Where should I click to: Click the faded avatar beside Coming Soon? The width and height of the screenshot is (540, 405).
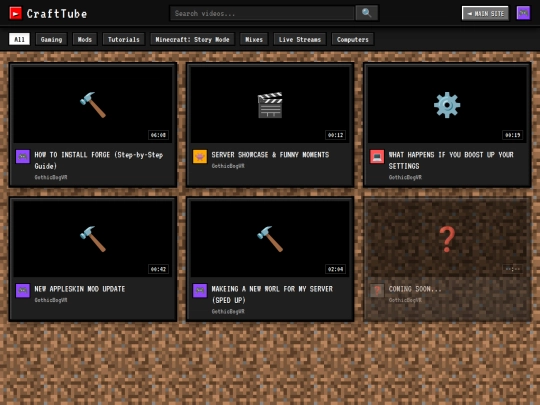click(x=377, y=290)
